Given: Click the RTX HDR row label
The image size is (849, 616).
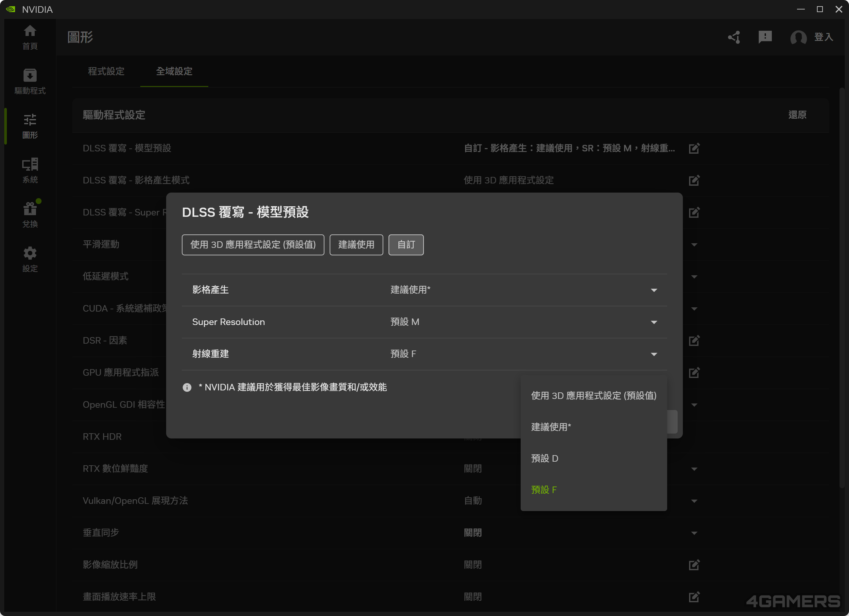Looking at the screenshot, I should 102,437.
